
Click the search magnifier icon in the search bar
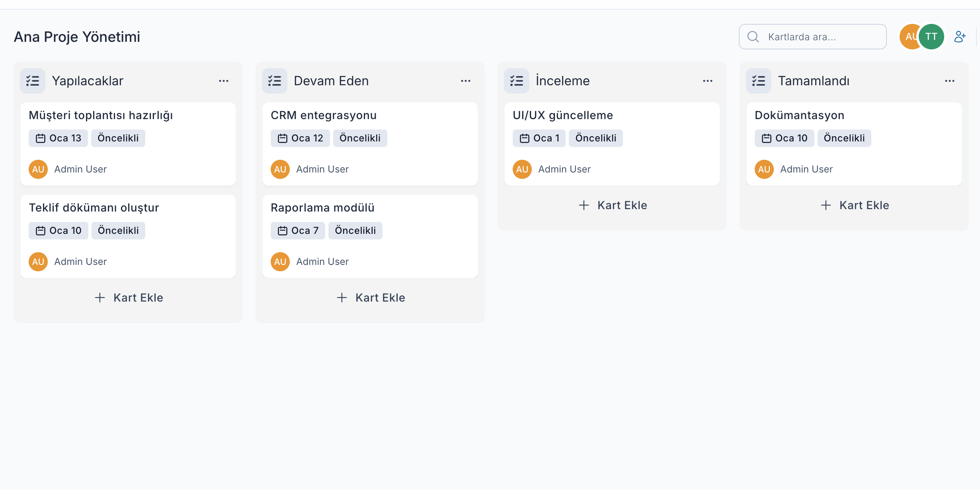(x=753, y=36)
